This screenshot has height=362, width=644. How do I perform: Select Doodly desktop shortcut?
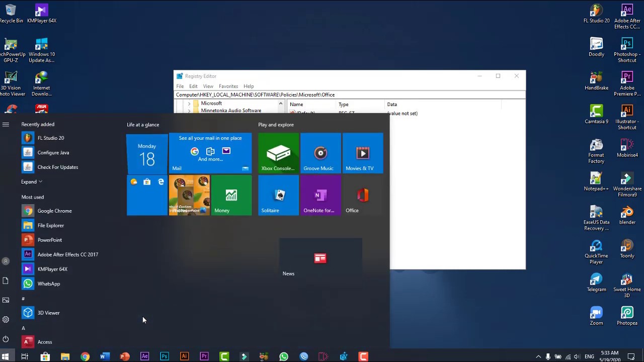[596, 47]
